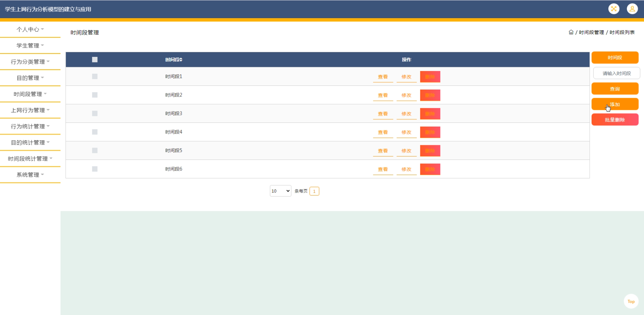Delete the 时间段3 row
This screenshot has height=315, width=644.
pyautogui.click(x=430, y=114)
